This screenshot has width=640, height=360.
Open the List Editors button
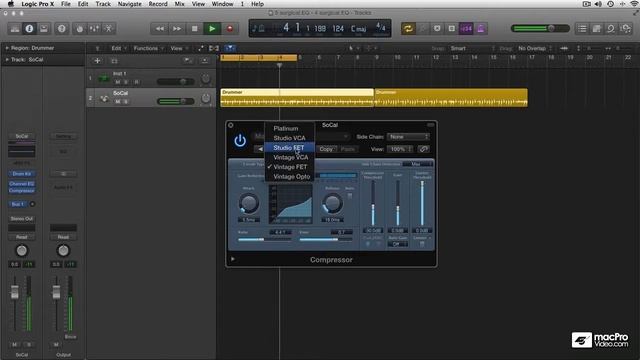point(582,29)
